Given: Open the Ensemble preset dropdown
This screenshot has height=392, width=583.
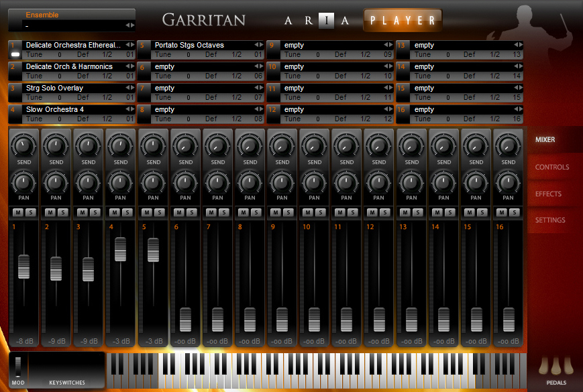Looking at the screenshot, I should coord(129,25).
